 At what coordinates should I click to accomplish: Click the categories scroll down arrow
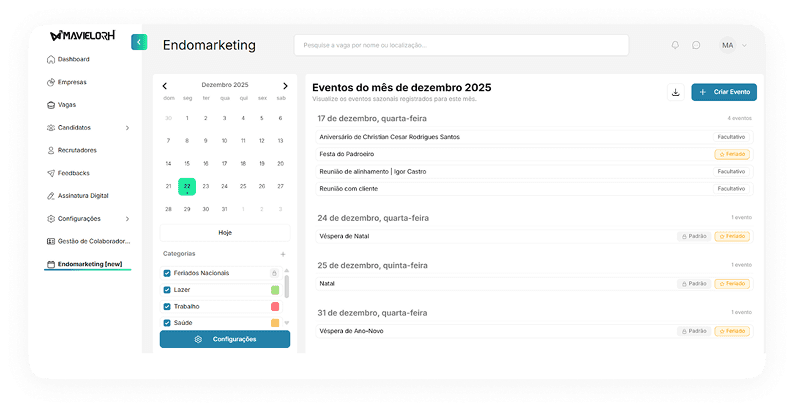pos(286,323)
